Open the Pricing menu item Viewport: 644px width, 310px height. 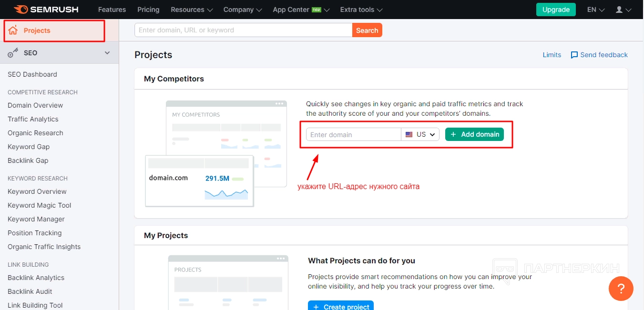(x=148, y=10)
